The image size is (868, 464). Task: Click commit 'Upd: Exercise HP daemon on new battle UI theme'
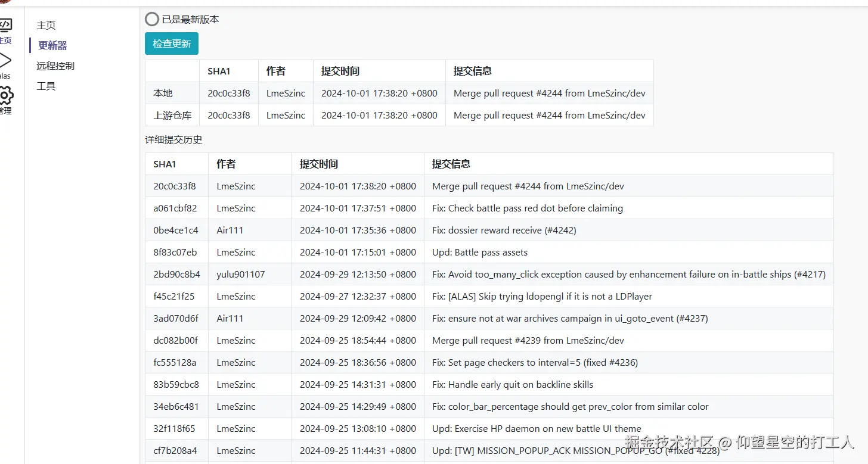tap(537, 428)
